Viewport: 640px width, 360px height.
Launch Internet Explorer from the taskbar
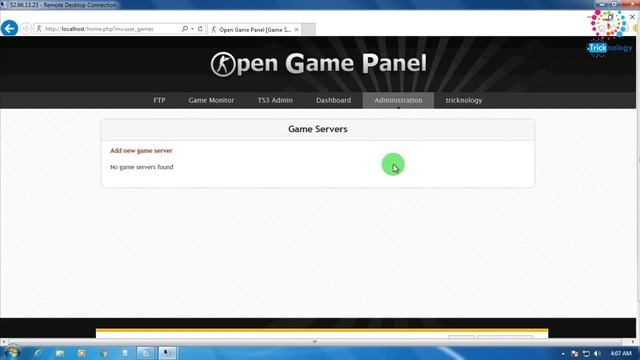(38, 353)
